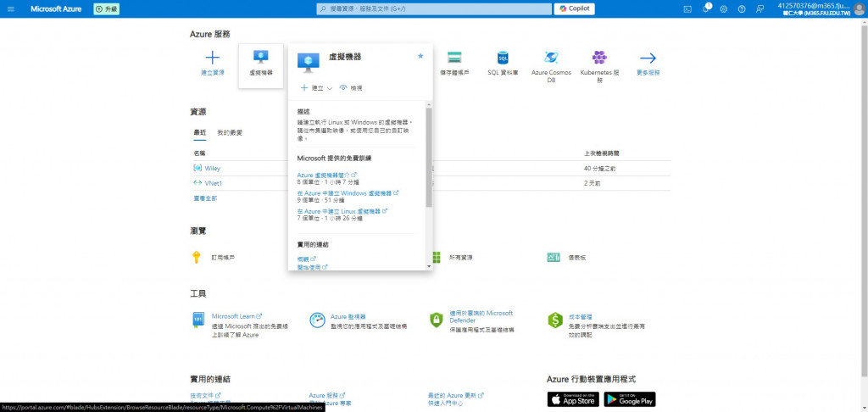Select the 最近 tab
Image resolution: width=868 pixels, height=412 pixels.
199,132
